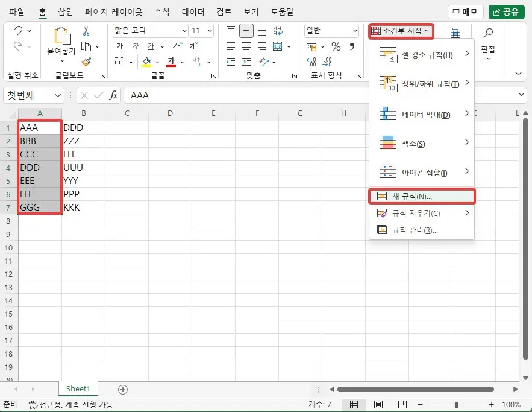Toggle bold formatting with the 가 icon
This screenshot has width=532, height=412.
point(119,45)
